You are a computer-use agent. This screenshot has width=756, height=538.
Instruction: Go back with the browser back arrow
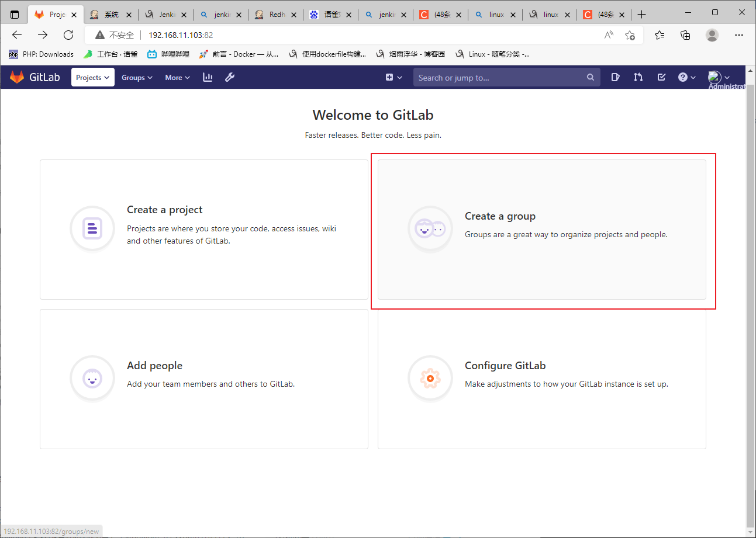[x=17, y=35]
